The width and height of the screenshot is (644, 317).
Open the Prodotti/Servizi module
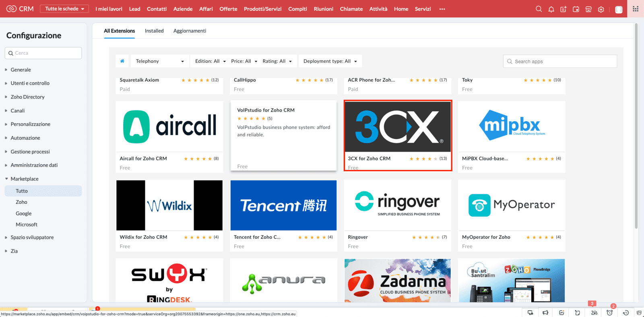coord(262,9)
